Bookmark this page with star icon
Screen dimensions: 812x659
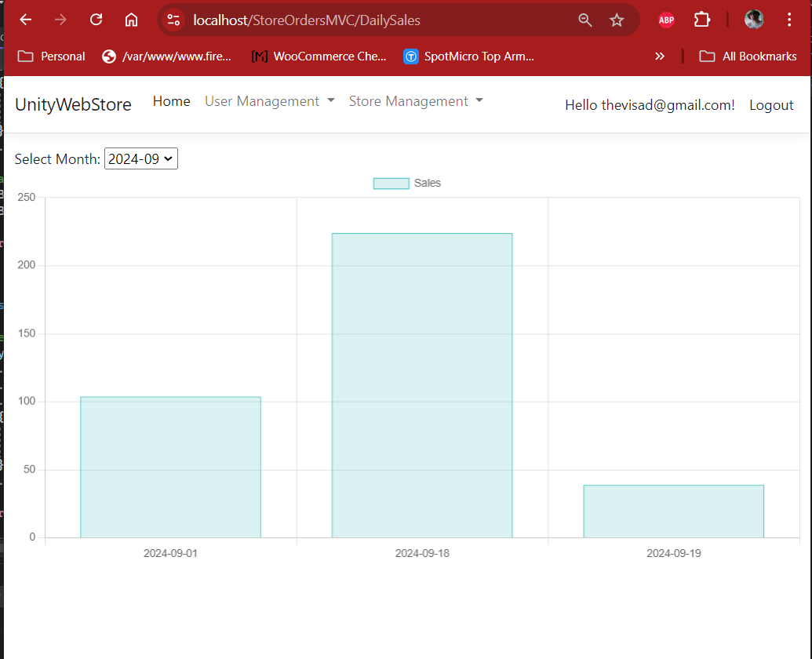pyautogui.click(x=617, y=20)
